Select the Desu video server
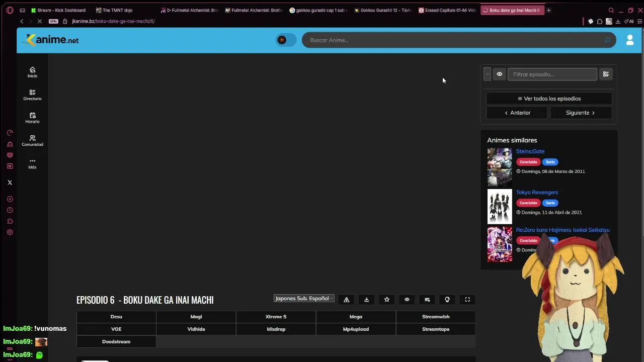644x362 pixels. click(x=116, y=317)
